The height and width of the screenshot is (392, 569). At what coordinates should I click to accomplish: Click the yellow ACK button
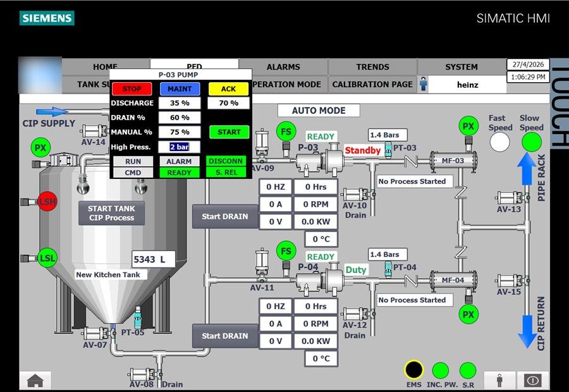pos(229,89)
